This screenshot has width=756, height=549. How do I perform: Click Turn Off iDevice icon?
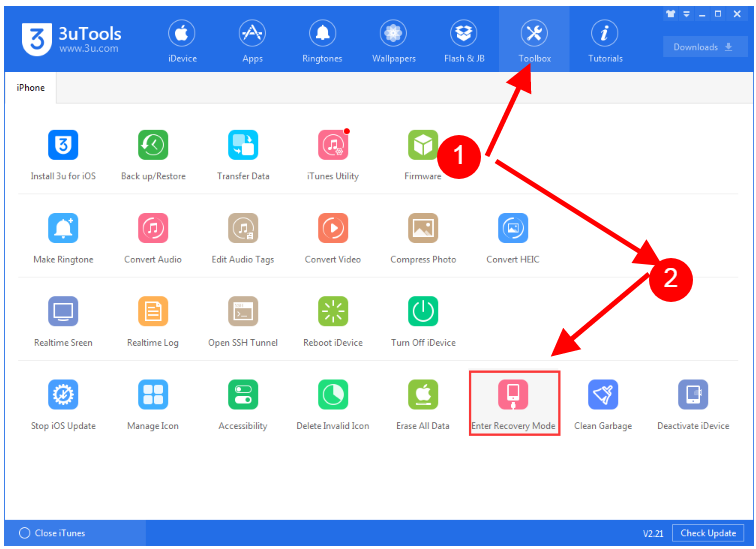[x=423, y=311]
